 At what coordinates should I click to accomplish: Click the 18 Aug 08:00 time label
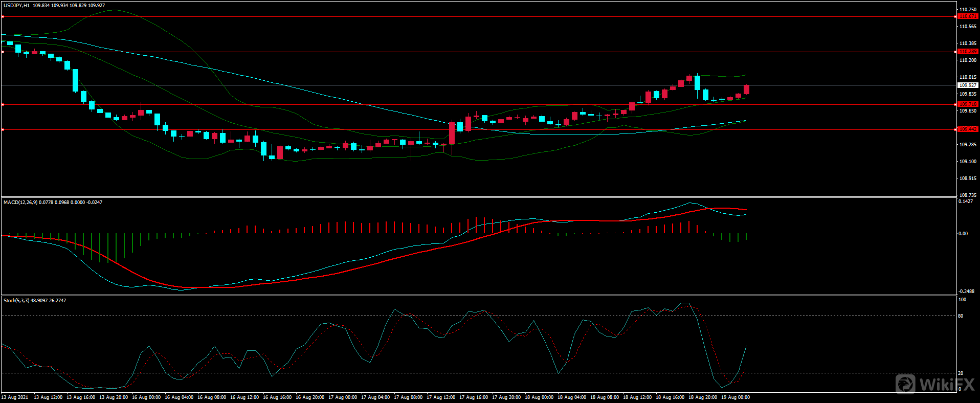coord(604,397)
